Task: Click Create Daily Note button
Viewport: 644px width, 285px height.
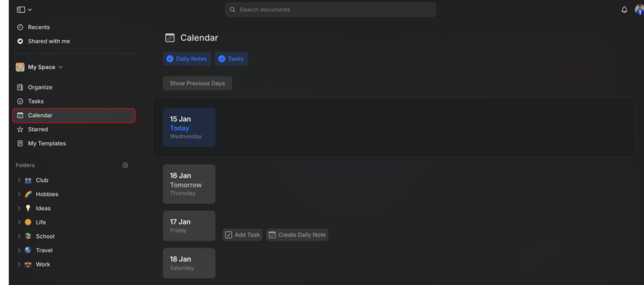Action: pos(297,235)
